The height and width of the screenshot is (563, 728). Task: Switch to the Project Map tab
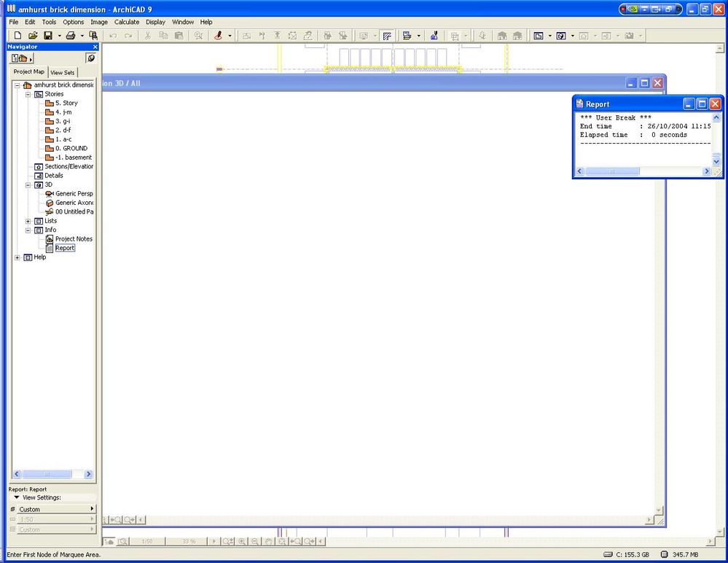point(29,71)
